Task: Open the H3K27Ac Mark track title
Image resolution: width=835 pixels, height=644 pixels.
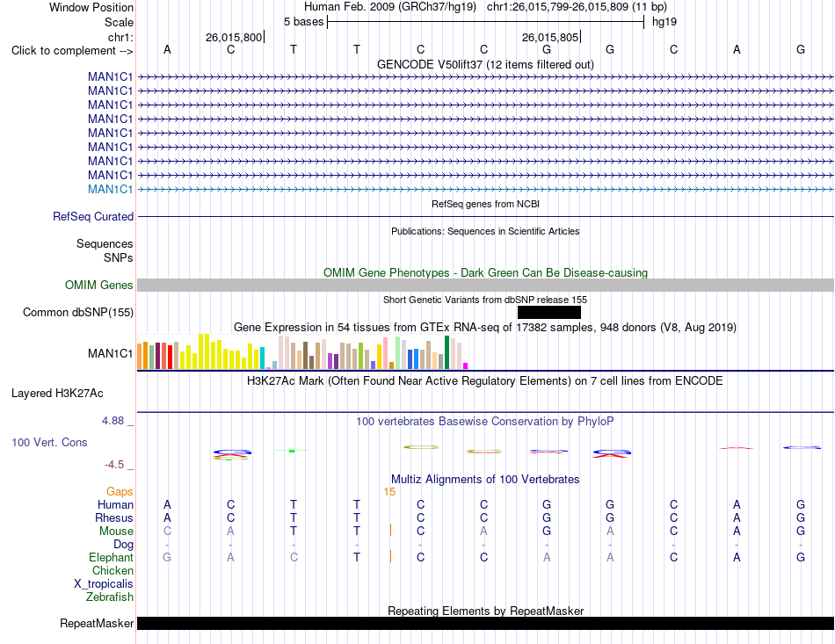Action: (485, 381)
